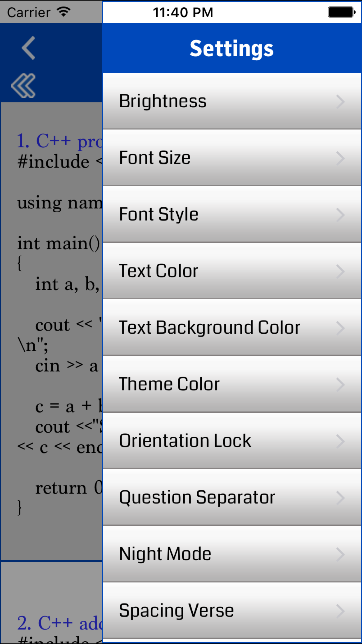Image resolution: width=362 pixels, height=644 pixels.
Task: Tap the Wi-Fi icon in status bar
Action: click(x=63, y=11)
